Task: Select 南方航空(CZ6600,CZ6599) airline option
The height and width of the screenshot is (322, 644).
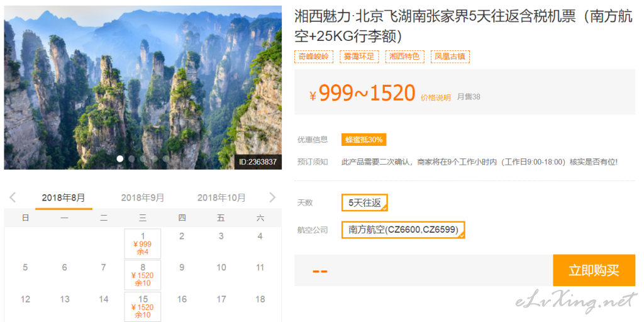Action: [403, 230]
